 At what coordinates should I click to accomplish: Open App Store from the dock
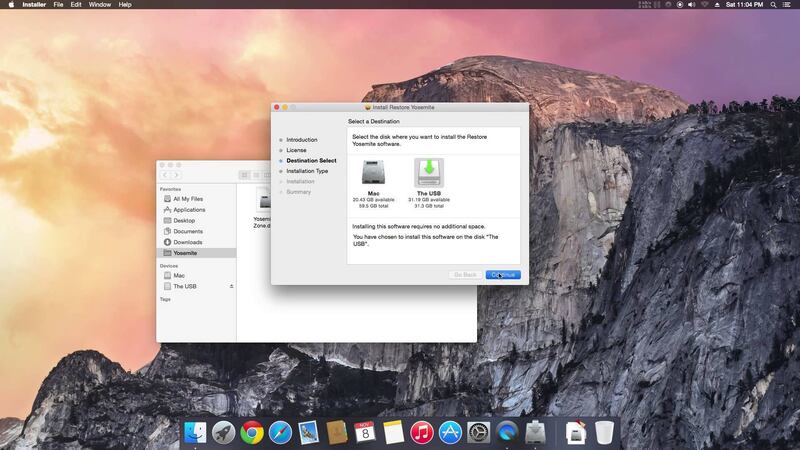pyautogui.click(x=450, y=433)
